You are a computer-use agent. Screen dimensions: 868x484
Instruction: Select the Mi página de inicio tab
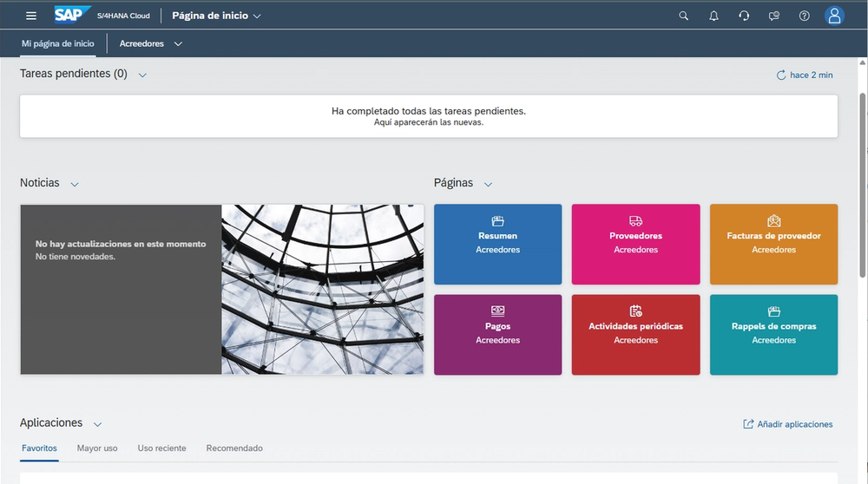(57, 43)
